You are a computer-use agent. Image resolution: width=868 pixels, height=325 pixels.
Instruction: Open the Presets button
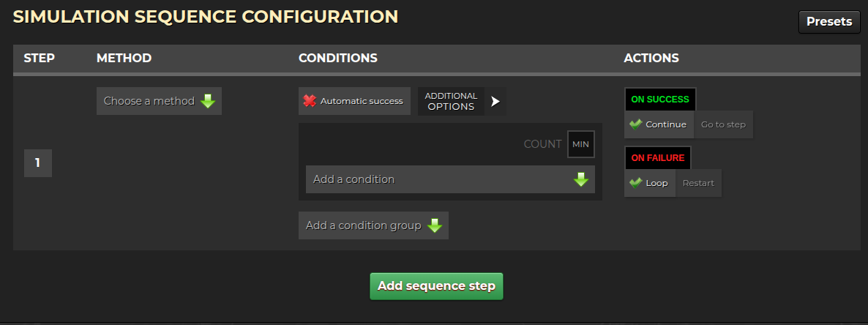click(x=828, y=21)
